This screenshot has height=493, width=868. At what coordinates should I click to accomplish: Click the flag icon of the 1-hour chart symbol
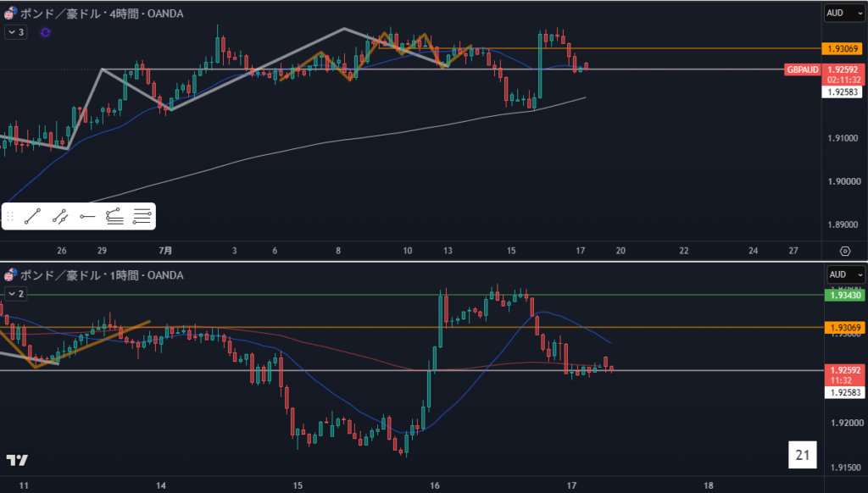(10, 274)
